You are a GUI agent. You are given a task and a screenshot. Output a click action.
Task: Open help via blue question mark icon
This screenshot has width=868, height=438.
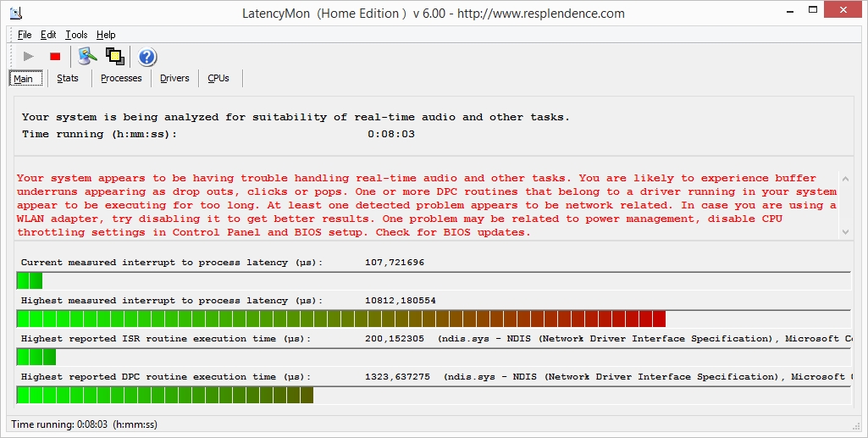point(147,57)
